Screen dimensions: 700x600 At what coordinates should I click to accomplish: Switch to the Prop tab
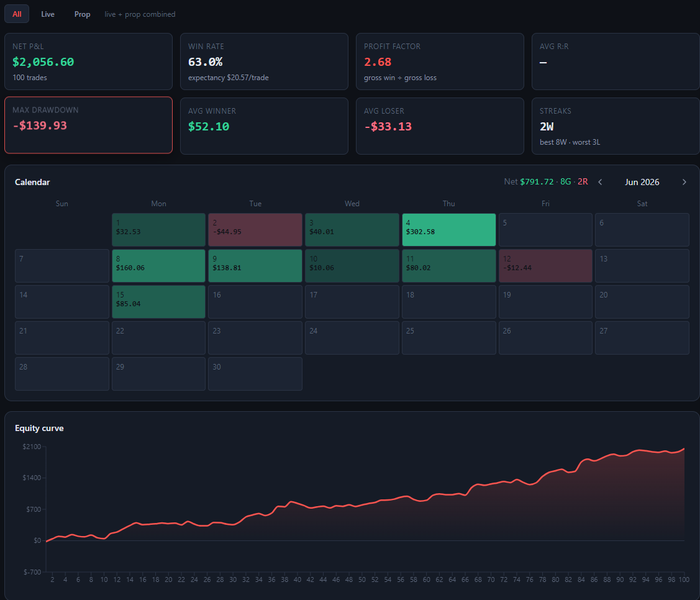pos(82,14)
